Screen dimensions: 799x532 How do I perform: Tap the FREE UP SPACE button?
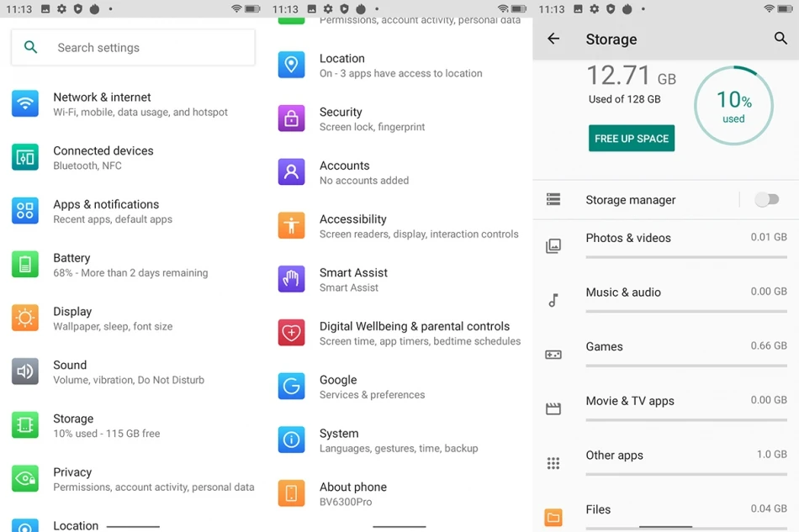coord(632,139)
